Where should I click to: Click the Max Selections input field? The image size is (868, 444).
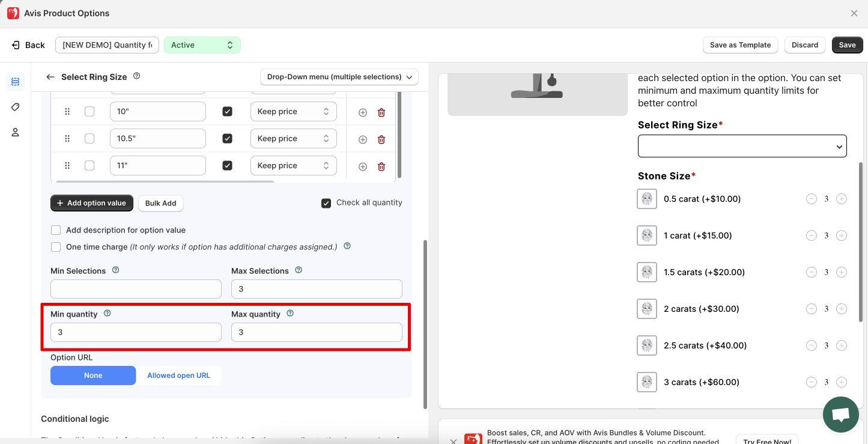click(x=317, y=289)
